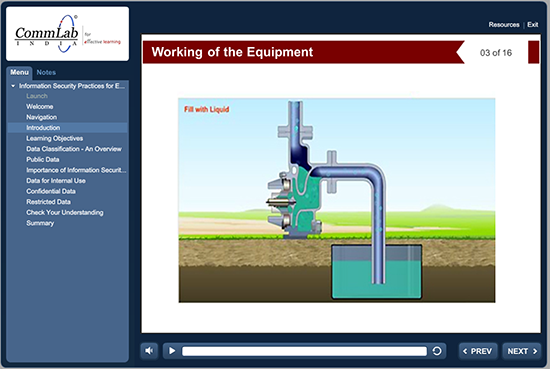Switch to the Notes tab

tap(46, 72)
